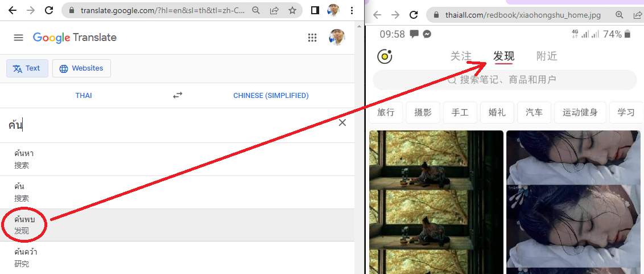Screen dimensions: 644x274
Task: Zoom the thaiall.com image with magnifier icon
Action: coord(620,15)
